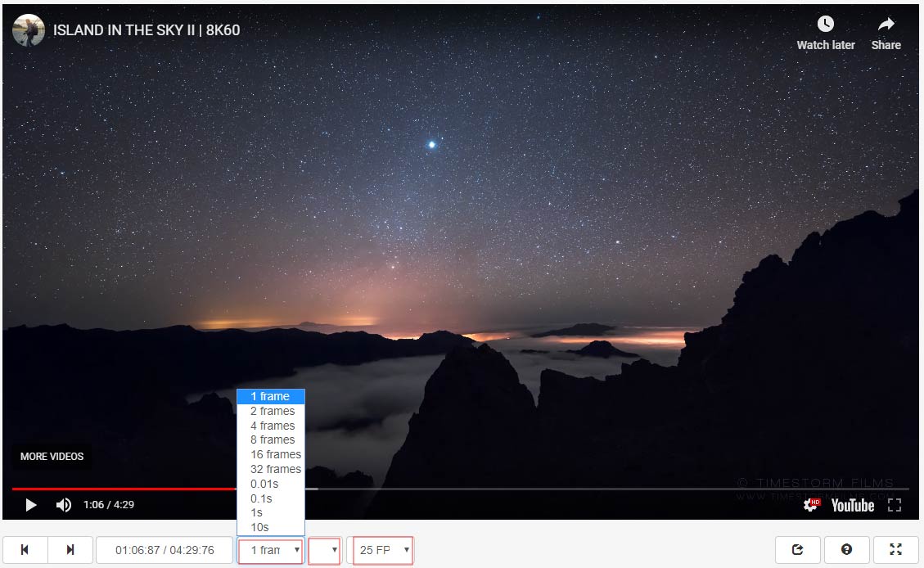924x568 pixels.
Task: Toggle the app's fullscreen icon at bottom right
Action: (x=896, y=549)
